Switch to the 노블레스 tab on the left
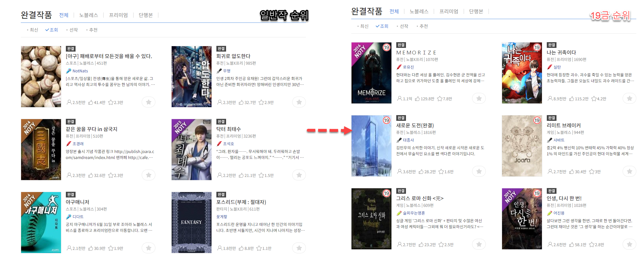The image size is (644, 261). [88, 15]
